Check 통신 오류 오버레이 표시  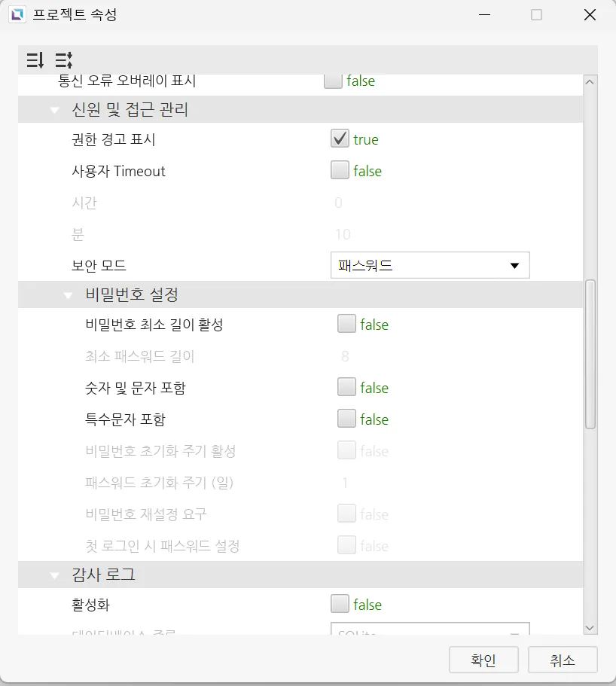(333, 81)
